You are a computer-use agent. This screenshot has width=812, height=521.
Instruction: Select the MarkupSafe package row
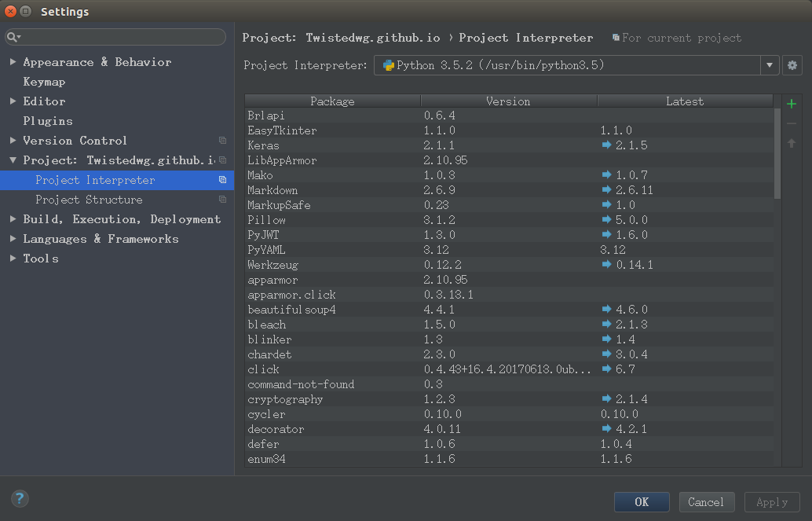[x=509, y=205]
